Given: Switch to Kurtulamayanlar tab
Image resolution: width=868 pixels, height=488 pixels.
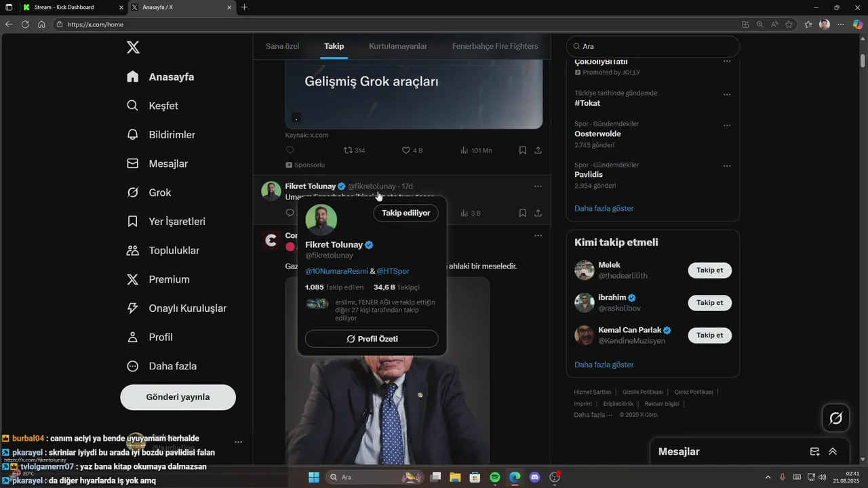Looking at the screenshot, I should point(398,46).
